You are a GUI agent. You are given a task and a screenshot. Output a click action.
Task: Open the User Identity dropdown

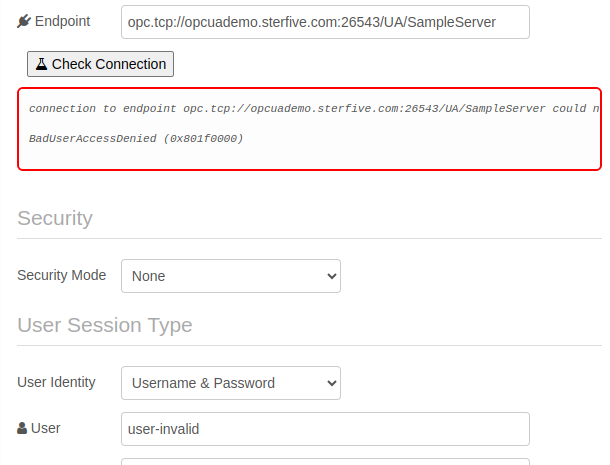tap(231, 383)
